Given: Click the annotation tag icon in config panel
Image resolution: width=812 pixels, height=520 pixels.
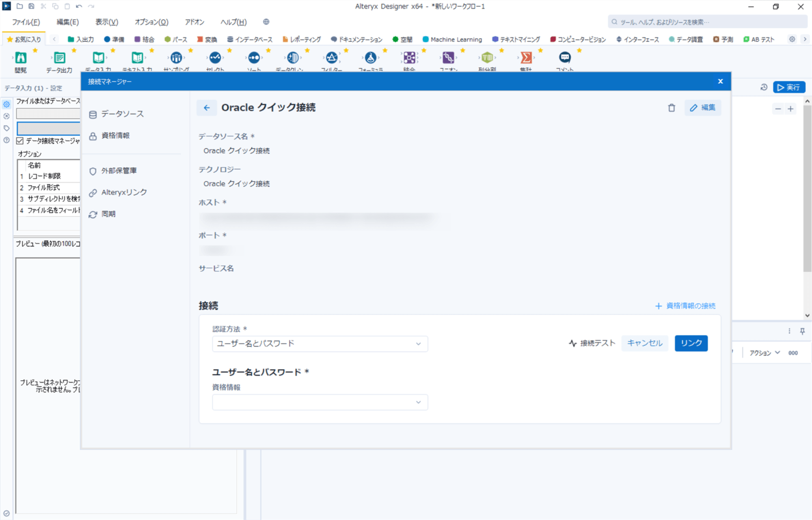Looking at the screenshot, I should point(6,128).
